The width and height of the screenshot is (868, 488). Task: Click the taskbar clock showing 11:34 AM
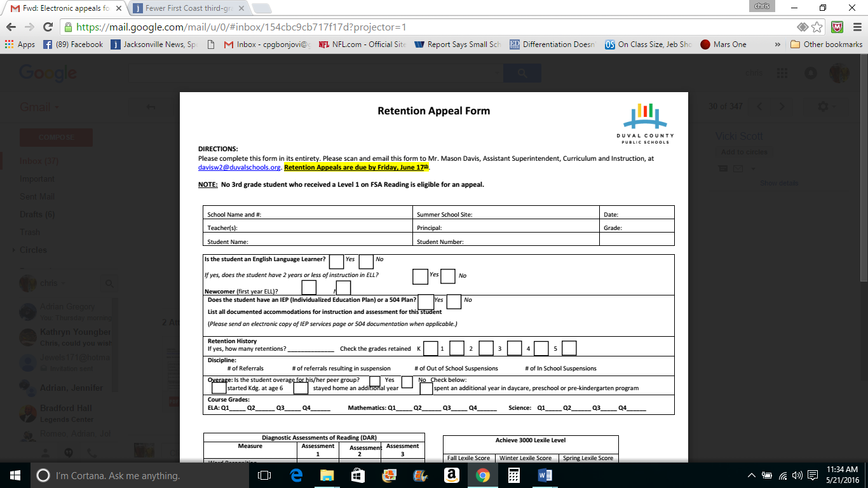[843, 475]
